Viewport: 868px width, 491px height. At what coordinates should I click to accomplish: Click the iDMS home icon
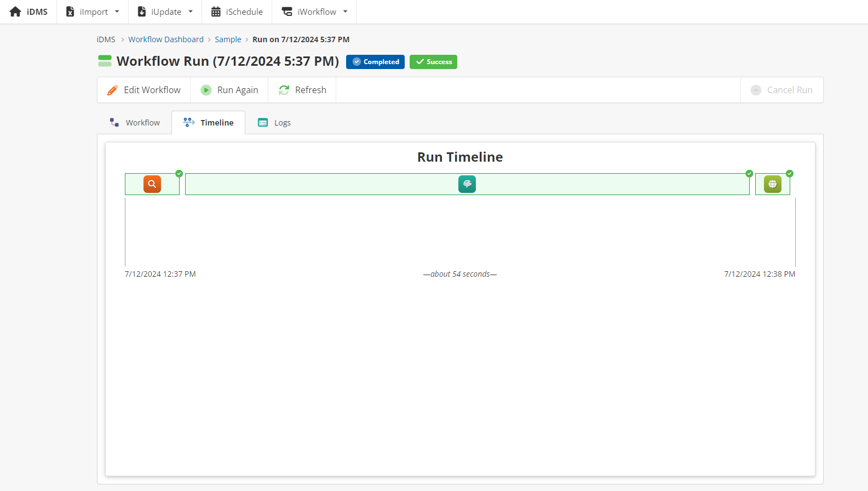point(15,12)
